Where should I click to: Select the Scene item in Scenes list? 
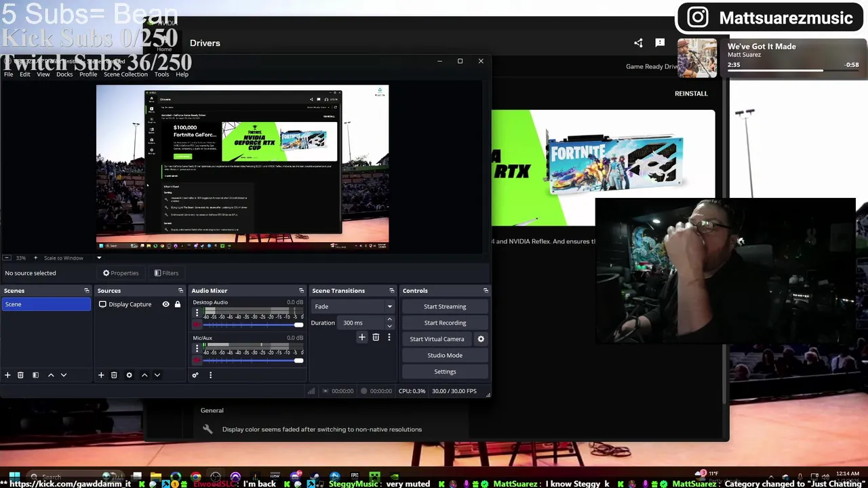(46, 304)
